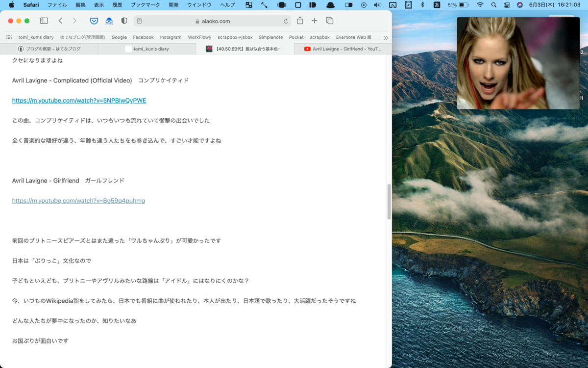Open the WorkFlowy bookmark
Screen dimensions: 588x368
click(199, 37)
